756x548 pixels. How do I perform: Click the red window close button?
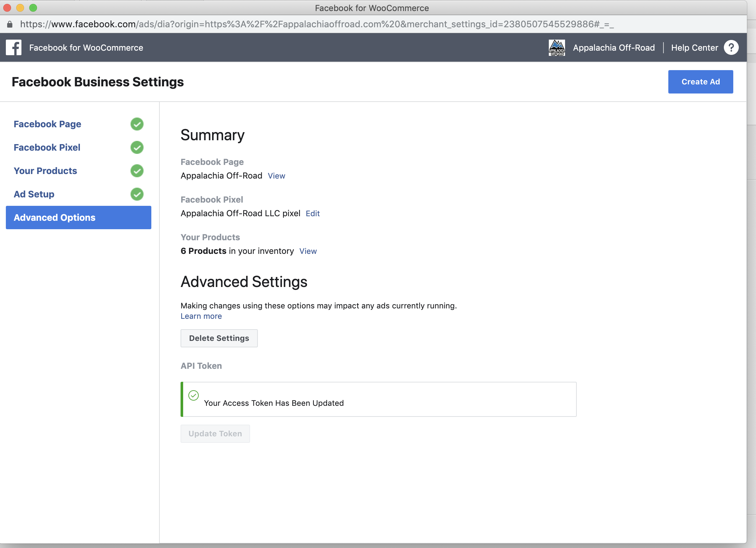7,8
